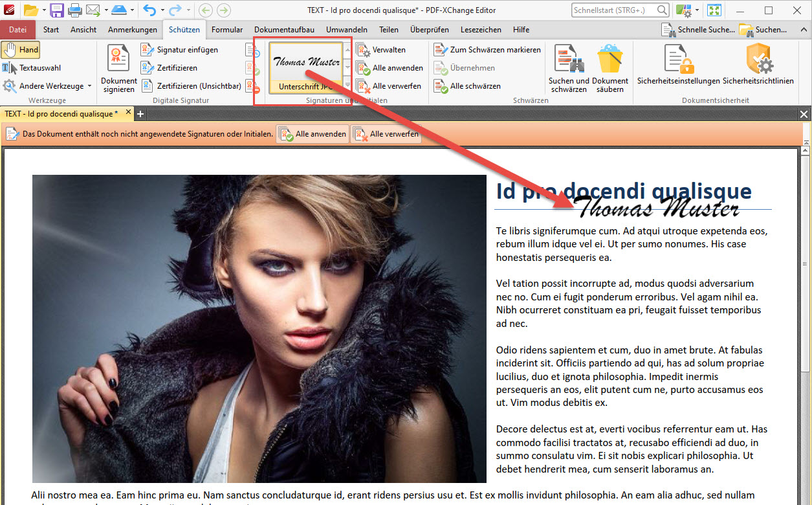Viewport: 812px width, 505px height.
Task: Click in the Schnellstart search field
Action: (x=615, y=10)
